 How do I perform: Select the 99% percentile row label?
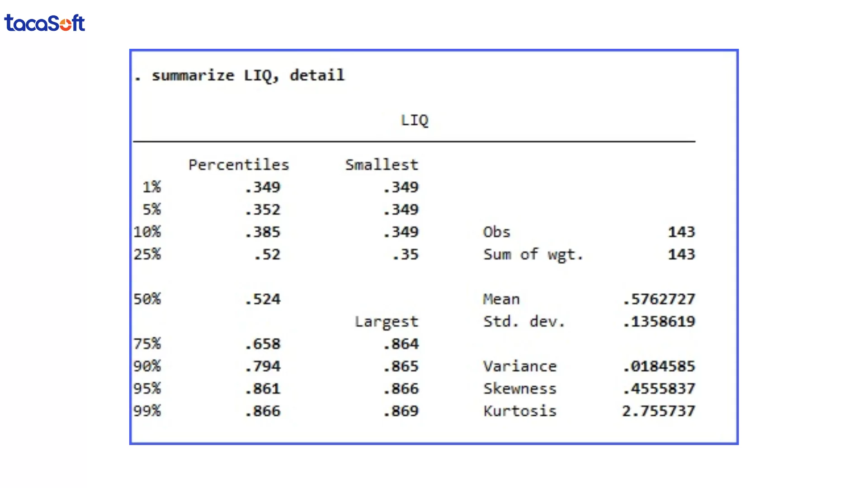(147, 411)
